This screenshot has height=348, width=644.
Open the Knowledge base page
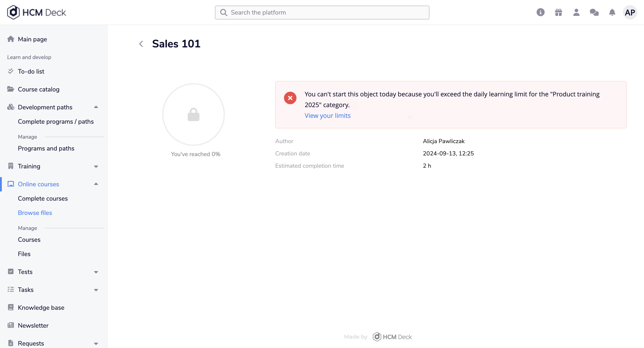tap(41, 308)
